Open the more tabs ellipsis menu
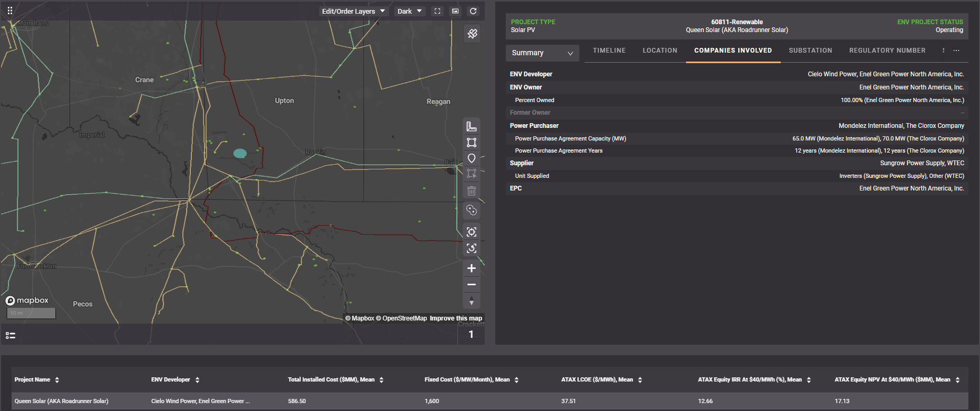980x411 pixels. click(956, 51)
